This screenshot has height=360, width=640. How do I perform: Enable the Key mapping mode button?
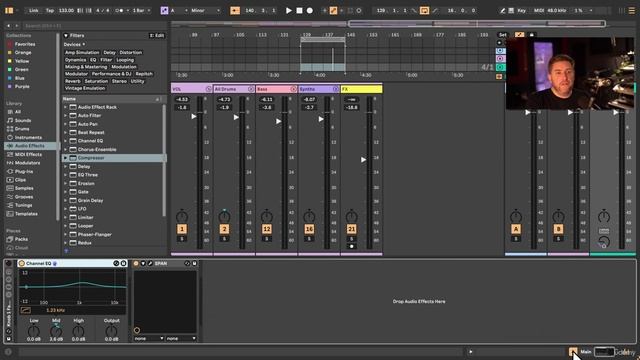(522, 10)
